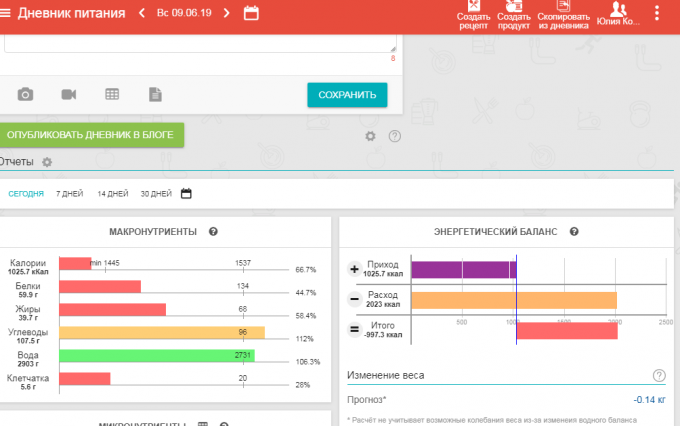
Task: Click Создать рецепт in top bar
Action: 473,16
